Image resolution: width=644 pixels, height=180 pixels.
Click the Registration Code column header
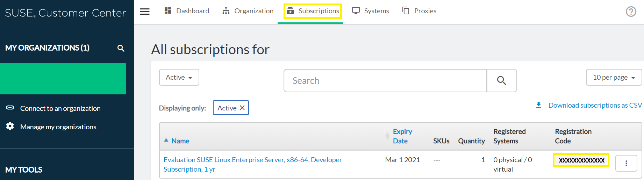[x=573, y=136]
